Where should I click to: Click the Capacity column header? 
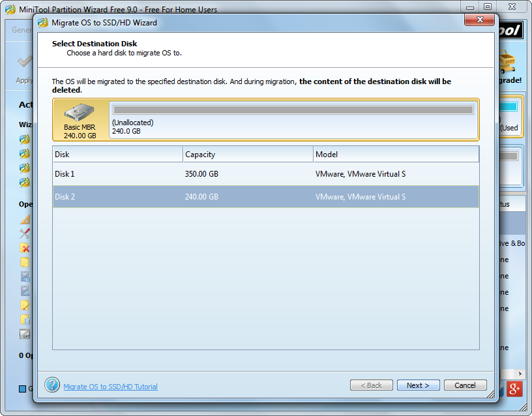(x=248, y=155)
